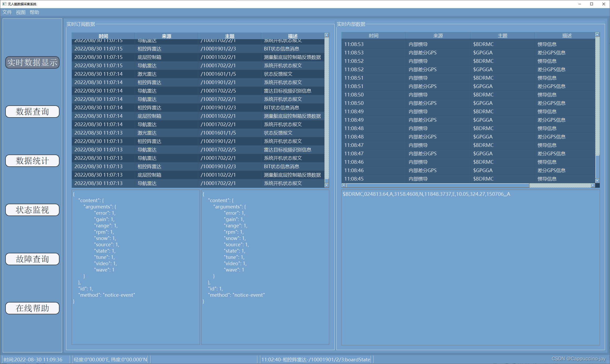Click status bar 经度/纬度 coordinates
This screenshot has height=364, width=610.
(x=111, y=360)
